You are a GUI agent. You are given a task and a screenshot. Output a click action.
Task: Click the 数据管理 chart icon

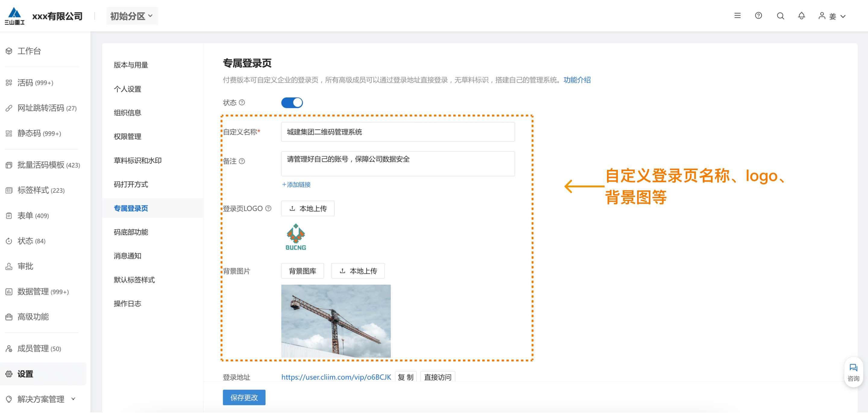click(9, 291)
